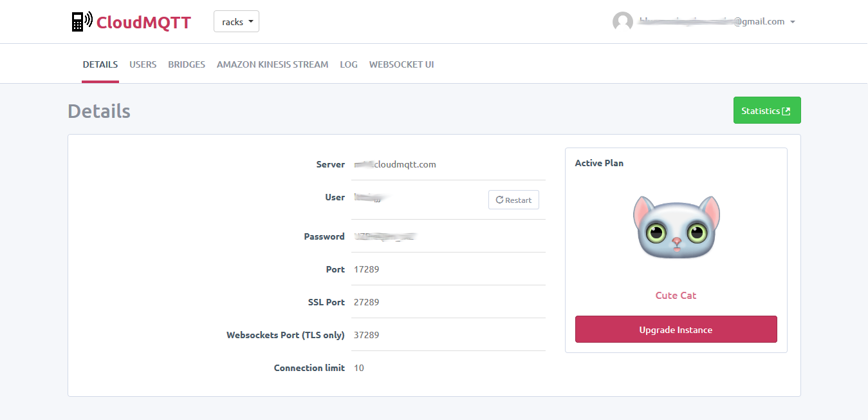Screen dimensions: 868x420
Task: Click the SSL Port value 27289
Action: tap(367, 302)
